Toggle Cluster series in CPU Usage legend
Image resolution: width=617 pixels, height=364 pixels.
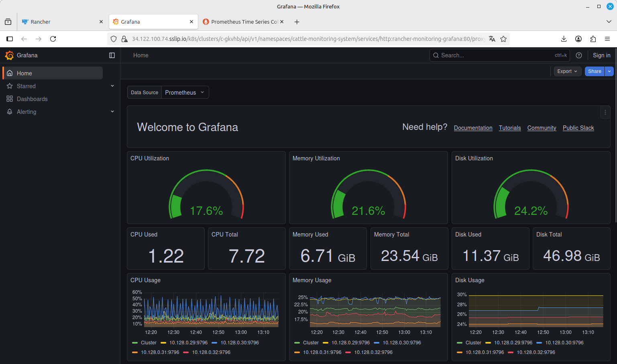pos(145,343)
